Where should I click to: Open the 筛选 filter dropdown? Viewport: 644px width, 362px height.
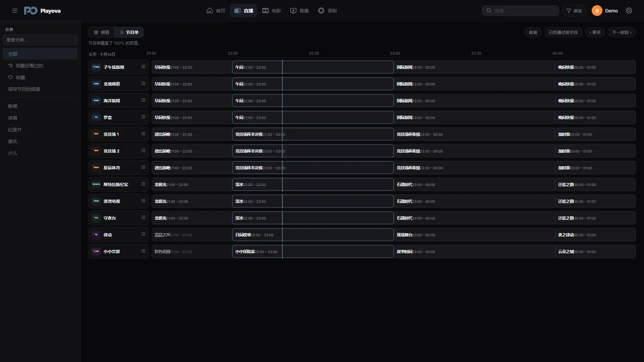(x=574, y=11)
